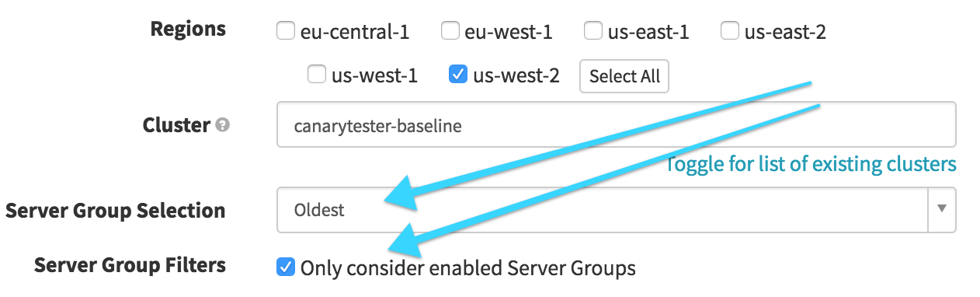Open the Oldest server group selection box

pos(617,210)
